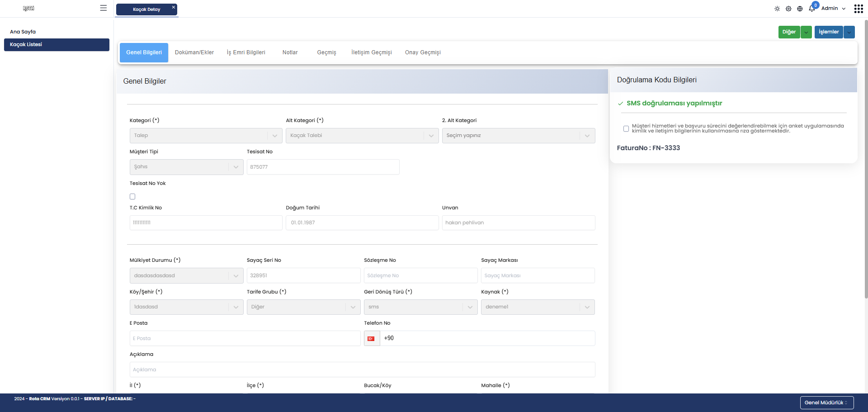
Task: Open the Genel Müdürlük selector in footer
Action: coord(827,403)
